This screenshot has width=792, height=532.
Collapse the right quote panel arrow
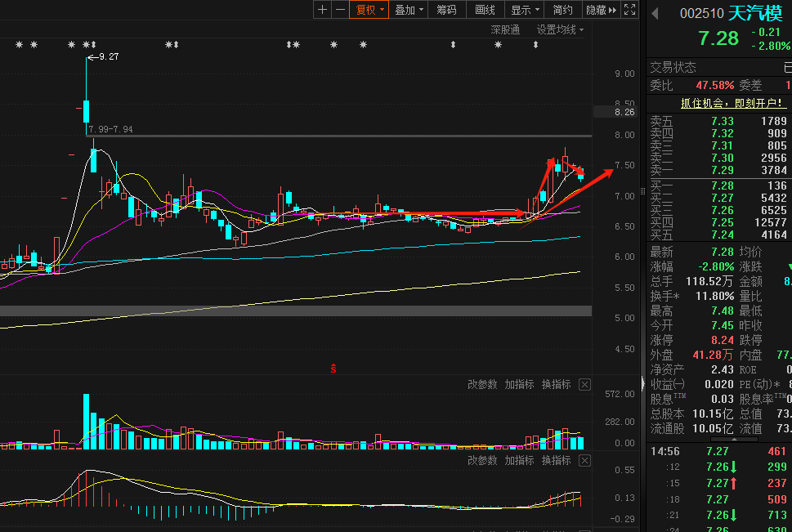click(x=642, y=384)
